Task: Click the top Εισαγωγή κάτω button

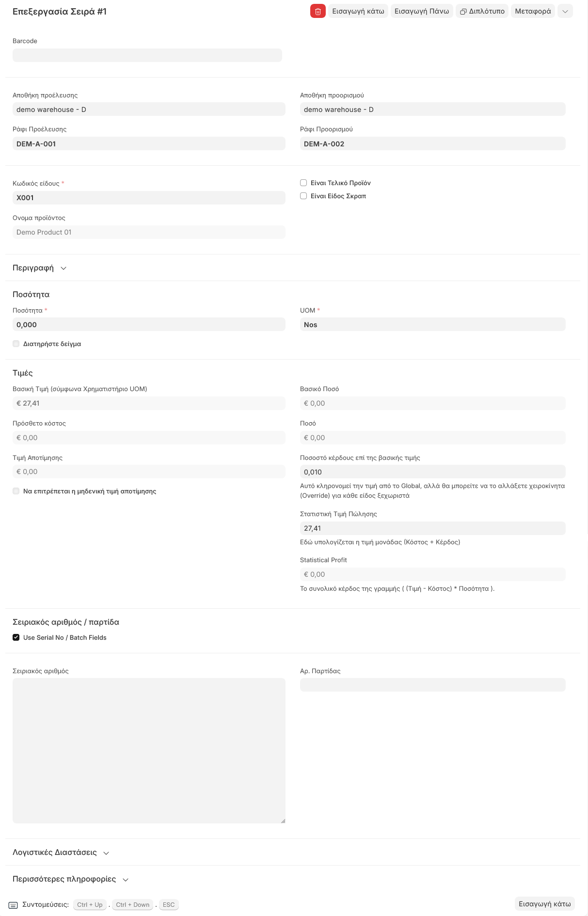Action: [358, 11]
